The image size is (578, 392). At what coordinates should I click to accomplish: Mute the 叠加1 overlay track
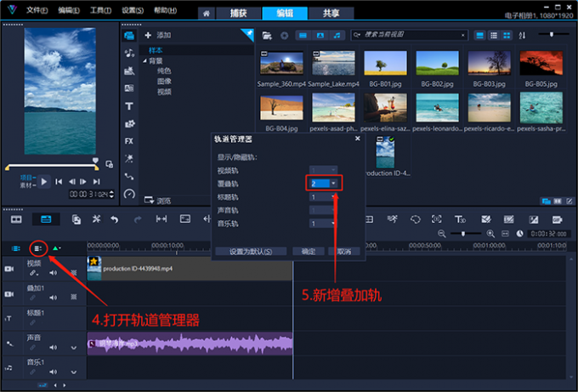click(x=54, y=298)
